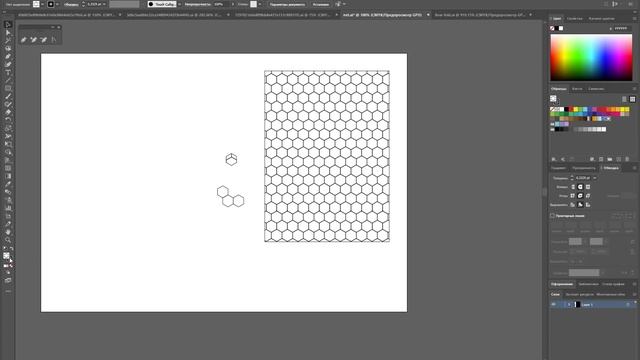Click Параметры документа (Document Setup) button
Viewport: 640px width, 360px height.
click(x=287, y=4)
